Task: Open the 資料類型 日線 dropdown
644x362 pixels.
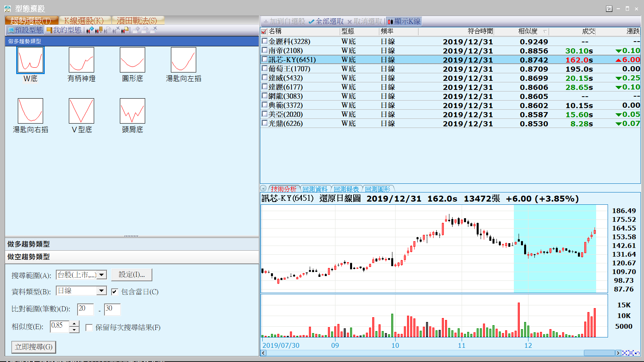Action: click(102, 291)
